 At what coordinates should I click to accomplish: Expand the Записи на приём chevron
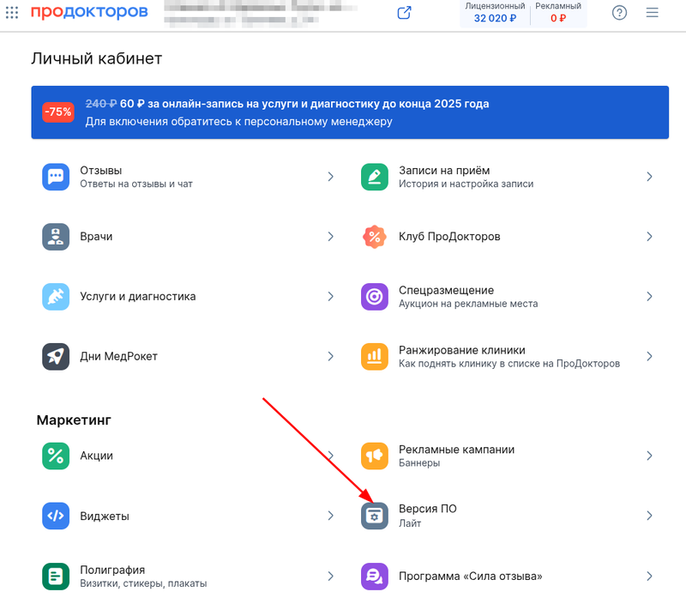pos(649,177)
